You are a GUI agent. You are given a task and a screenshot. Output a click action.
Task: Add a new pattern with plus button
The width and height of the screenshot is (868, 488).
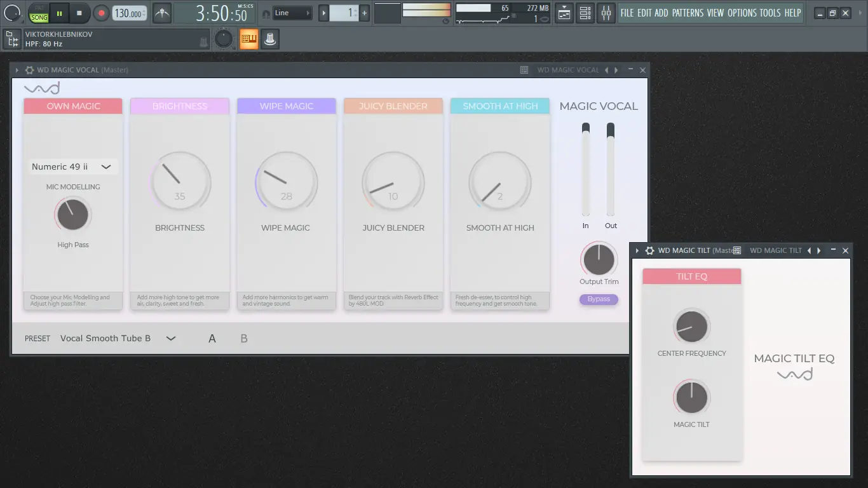pyautogui.click(x=365, y=13)
